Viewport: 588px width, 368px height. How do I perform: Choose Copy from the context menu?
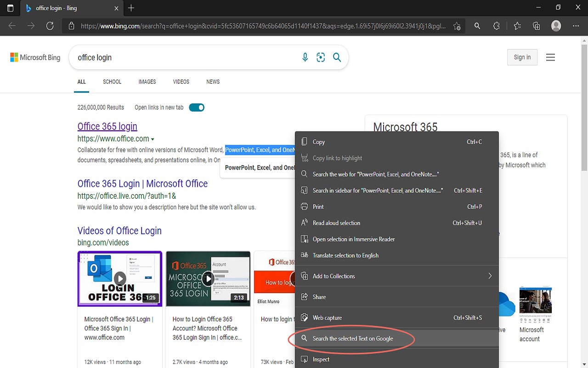[397, 142]
